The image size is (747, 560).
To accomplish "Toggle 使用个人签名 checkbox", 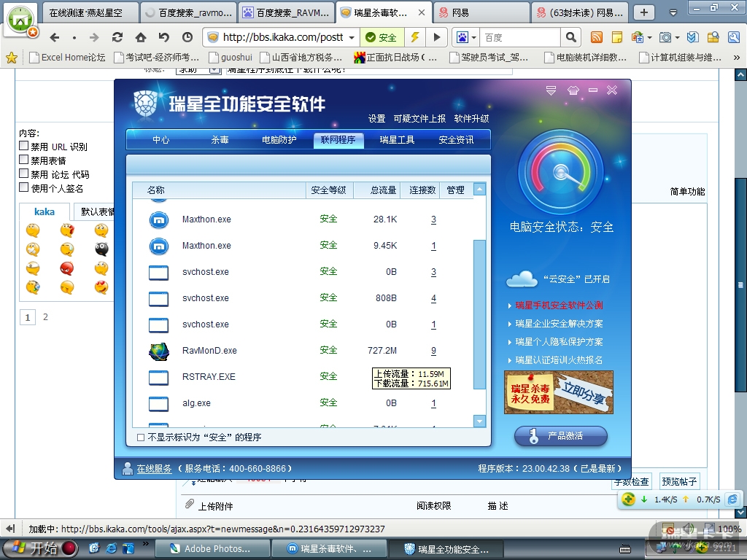I will pos(24,187).
